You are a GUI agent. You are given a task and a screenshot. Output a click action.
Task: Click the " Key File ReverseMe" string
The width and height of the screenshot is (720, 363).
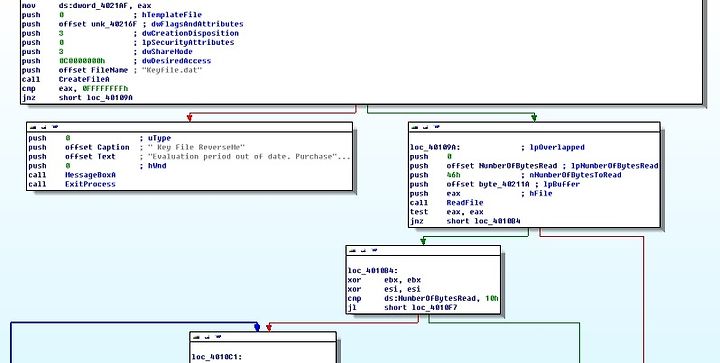tap(197, 147)
